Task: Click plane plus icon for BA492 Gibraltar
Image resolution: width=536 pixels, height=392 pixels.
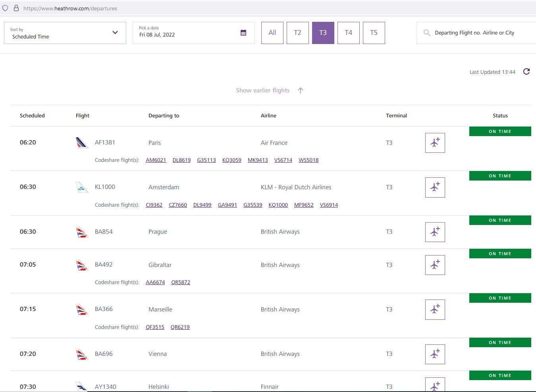Action: click(435, 265)
